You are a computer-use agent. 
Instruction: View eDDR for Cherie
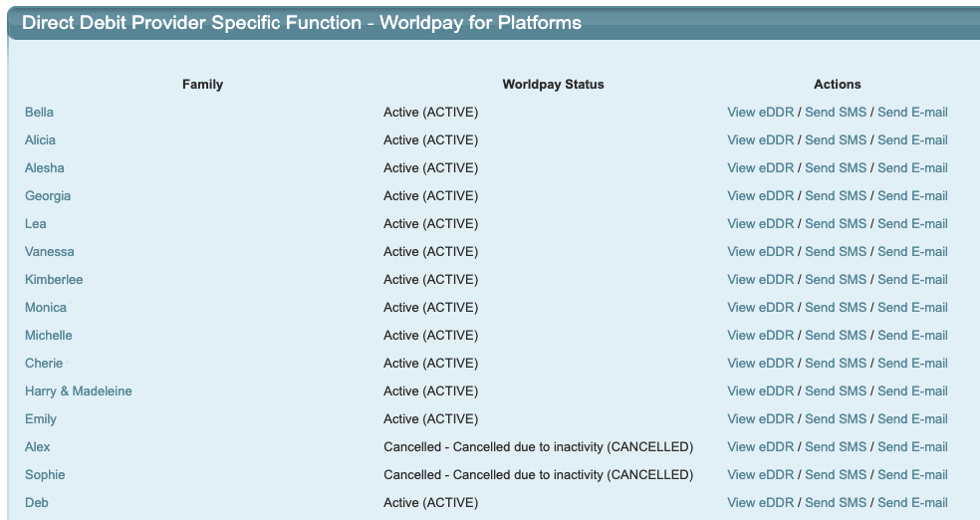(x=761, y=364)
